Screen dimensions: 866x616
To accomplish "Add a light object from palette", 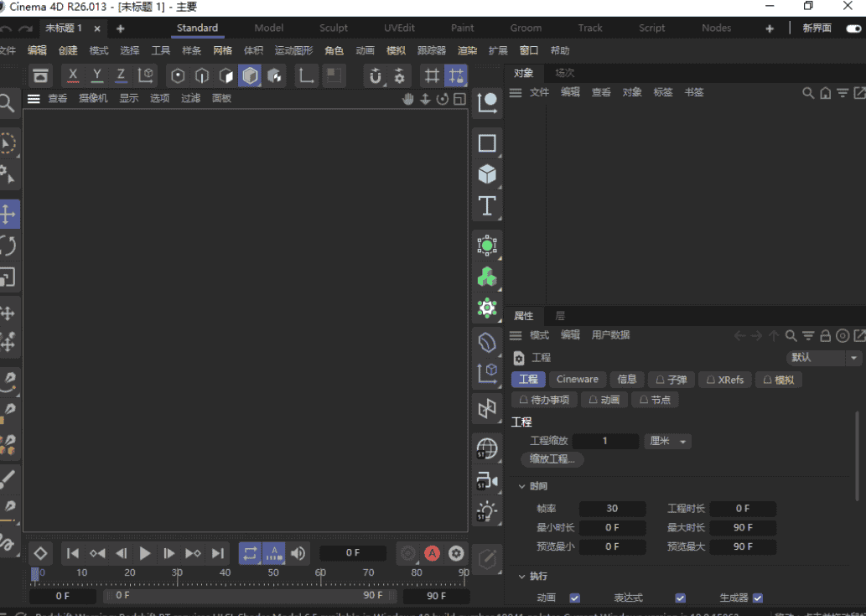I will (487, 511).
